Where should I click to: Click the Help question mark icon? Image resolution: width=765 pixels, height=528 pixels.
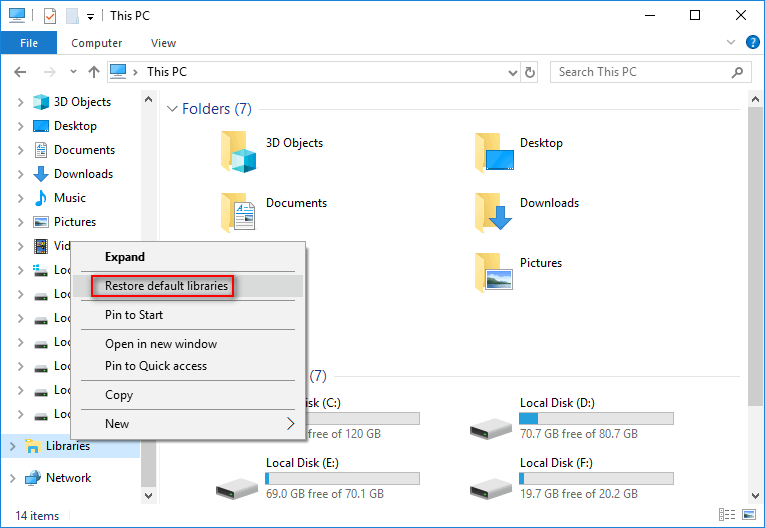[752, 42]
